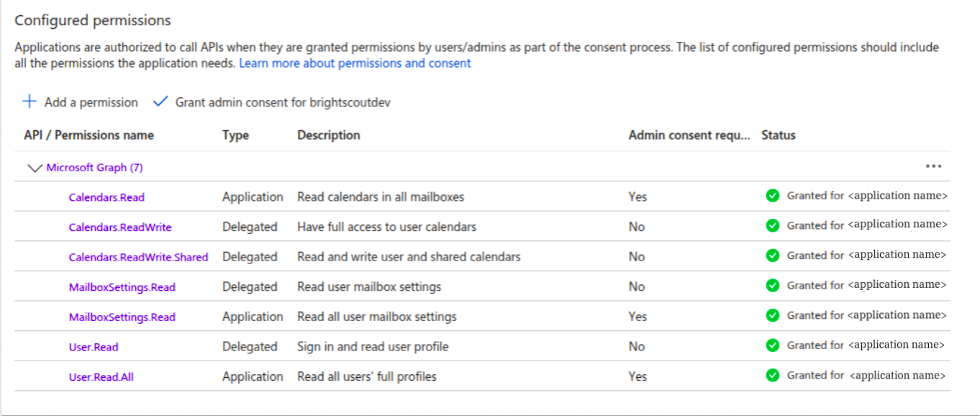Viewport: 980px width, 416px height.
Task: Click the checkmark icon beside Grant admin consent
Action: point(160,102)
